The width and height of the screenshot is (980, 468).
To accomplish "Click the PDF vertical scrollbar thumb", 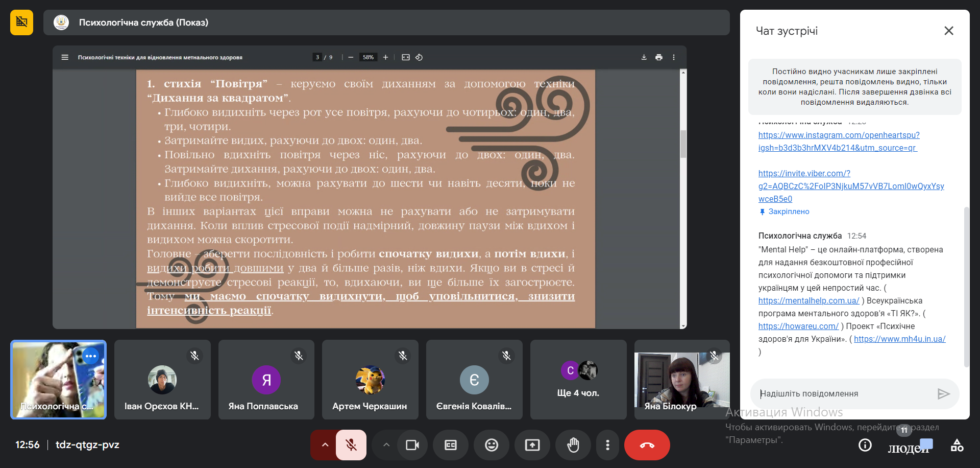I will (x=683, y=144).
